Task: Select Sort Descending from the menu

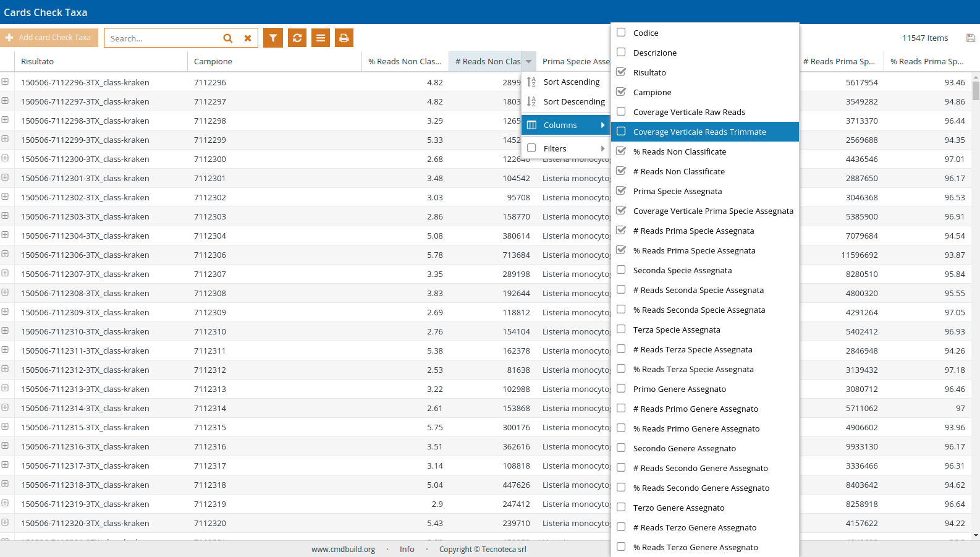Action: tap(573, 101)
